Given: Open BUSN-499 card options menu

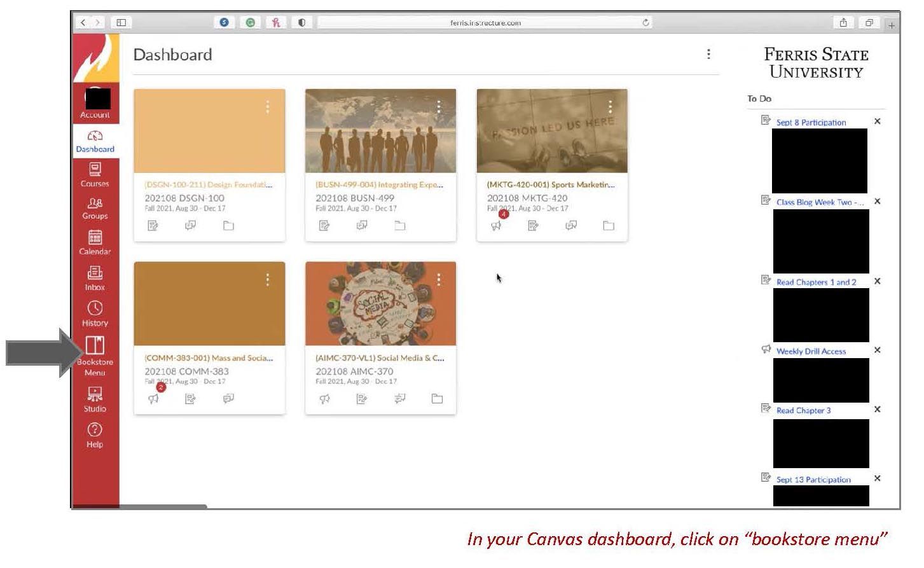Looking at the screenshot, I should click(439, 107).
